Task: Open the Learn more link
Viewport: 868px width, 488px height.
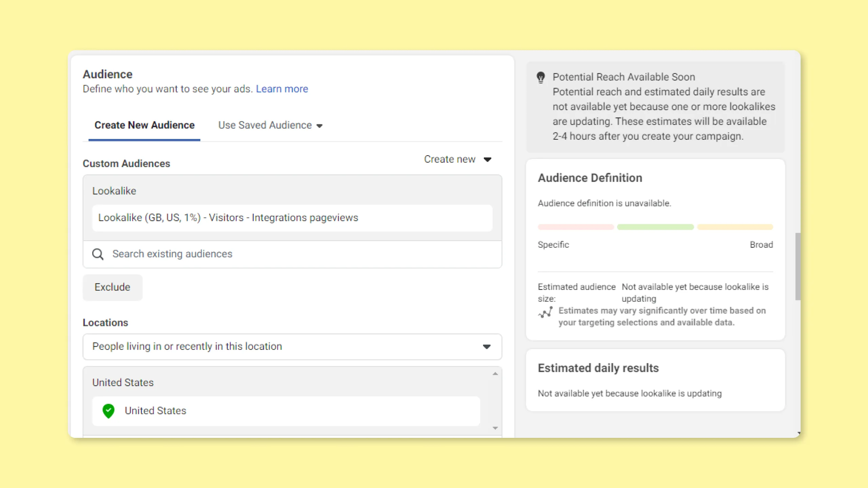Action: point(282,89)
